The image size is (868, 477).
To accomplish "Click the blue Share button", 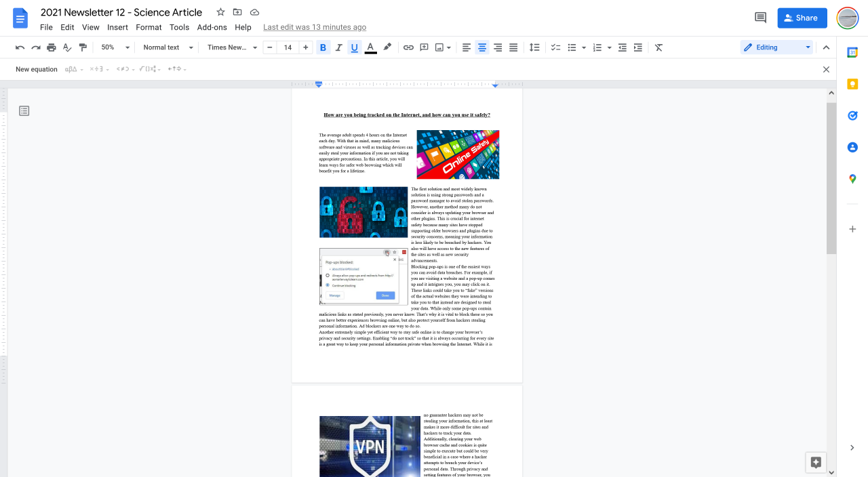I will pos(802,18).
